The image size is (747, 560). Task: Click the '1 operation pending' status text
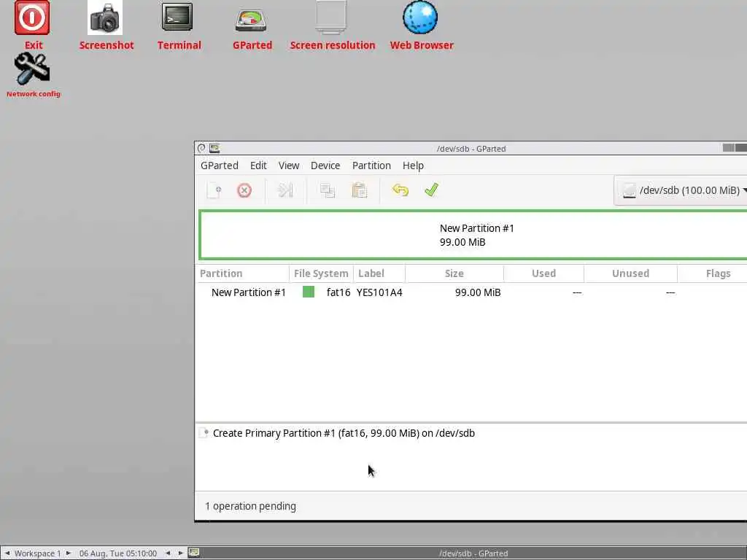click(x=251, y=506)
